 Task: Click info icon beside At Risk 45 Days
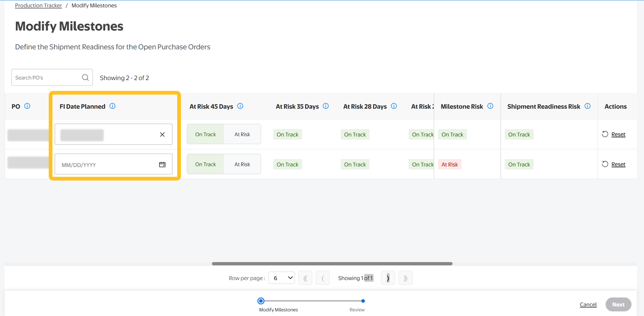click(240, 106)
